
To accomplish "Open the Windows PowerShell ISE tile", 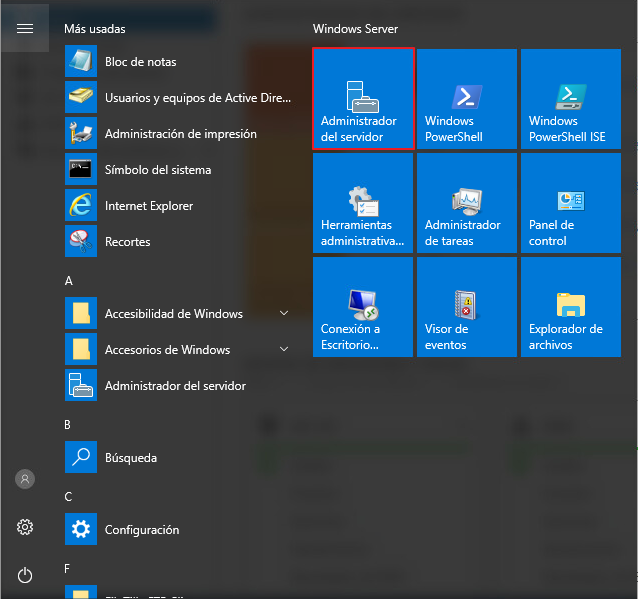I will (570, 99).
